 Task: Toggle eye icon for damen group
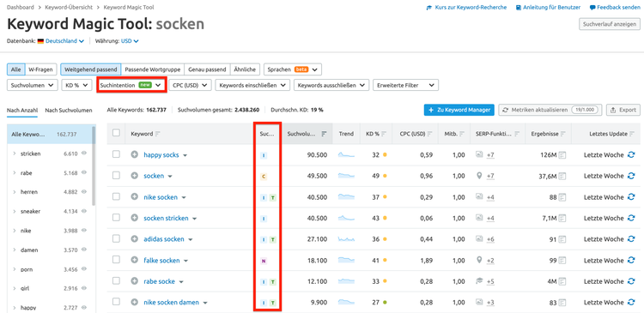click(x=84, y=250)
